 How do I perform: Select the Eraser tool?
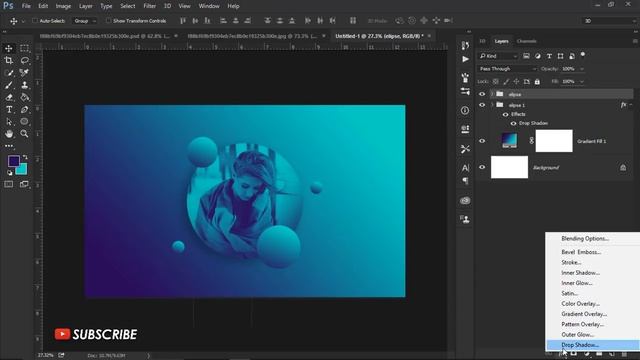pos(9,98)
